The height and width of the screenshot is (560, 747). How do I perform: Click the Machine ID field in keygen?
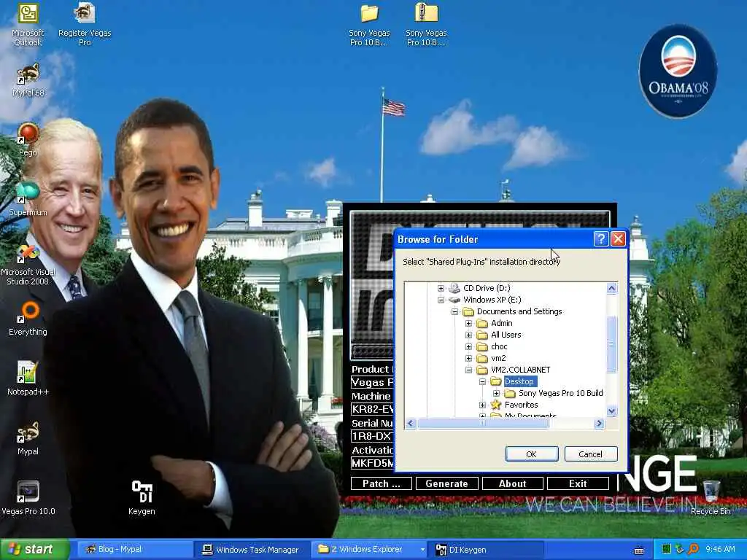click(372, 409)
